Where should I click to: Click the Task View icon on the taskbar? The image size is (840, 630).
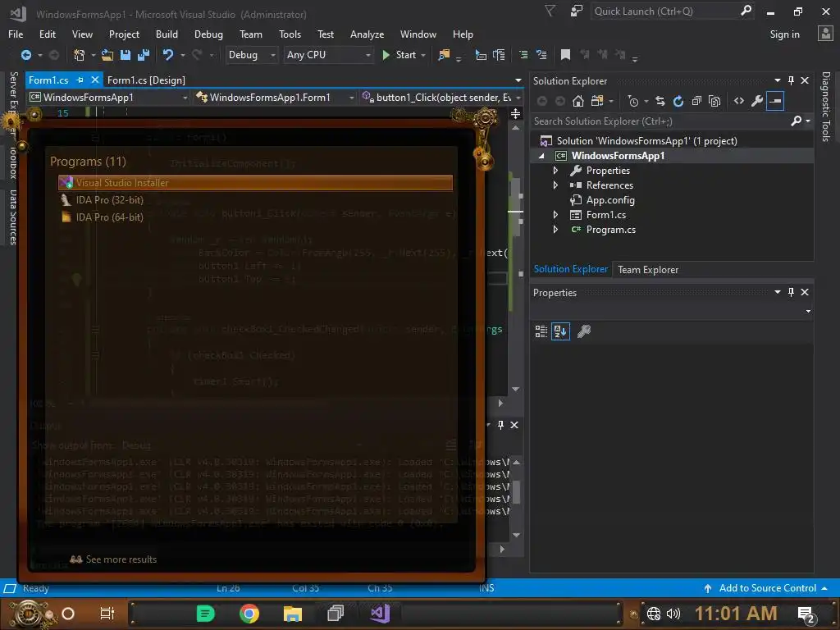[x=107, y=614]
